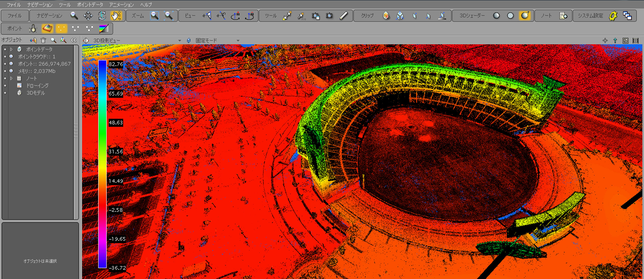Toggle the hand free-navigation tool

coord(116,16)
